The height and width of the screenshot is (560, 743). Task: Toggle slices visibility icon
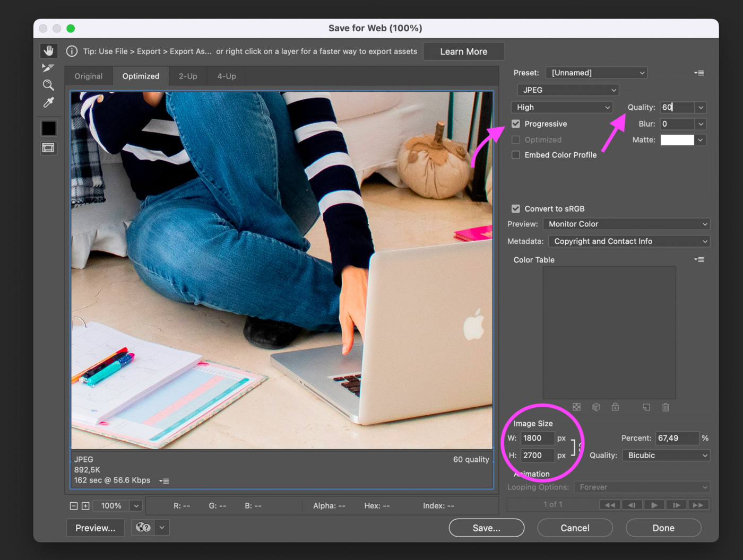coord(48,148)
